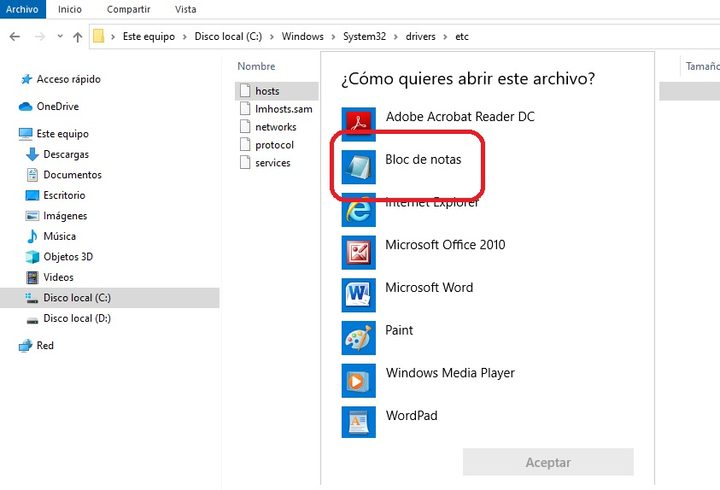Click the networks file icon

click(245, 126)
